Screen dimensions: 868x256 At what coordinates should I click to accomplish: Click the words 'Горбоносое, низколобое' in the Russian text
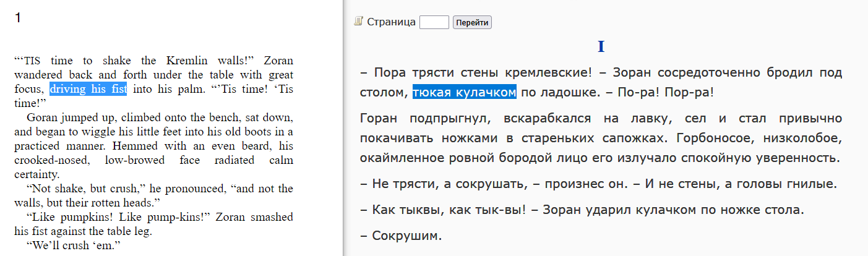tap(760, 138)
